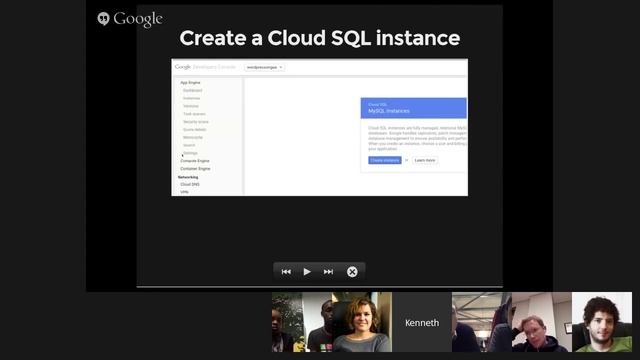Click the Learn more button

424,160
